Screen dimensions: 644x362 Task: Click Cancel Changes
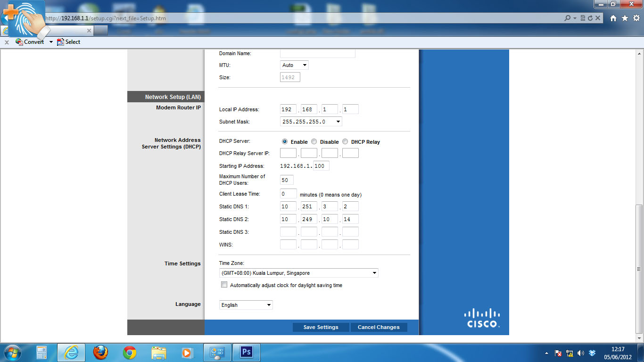pyautogui.click(x=379, y=327)
